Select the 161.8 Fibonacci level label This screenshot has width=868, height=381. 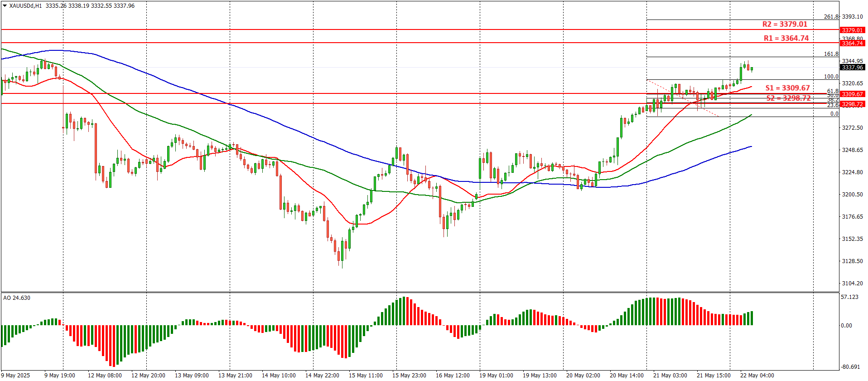(x=831, y=54)
